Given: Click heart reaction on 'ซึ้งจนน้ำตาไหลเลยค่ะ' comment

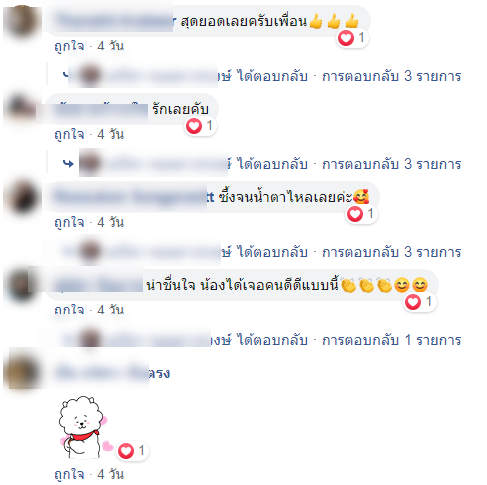Looking at the screenshot, I should 355,214.
